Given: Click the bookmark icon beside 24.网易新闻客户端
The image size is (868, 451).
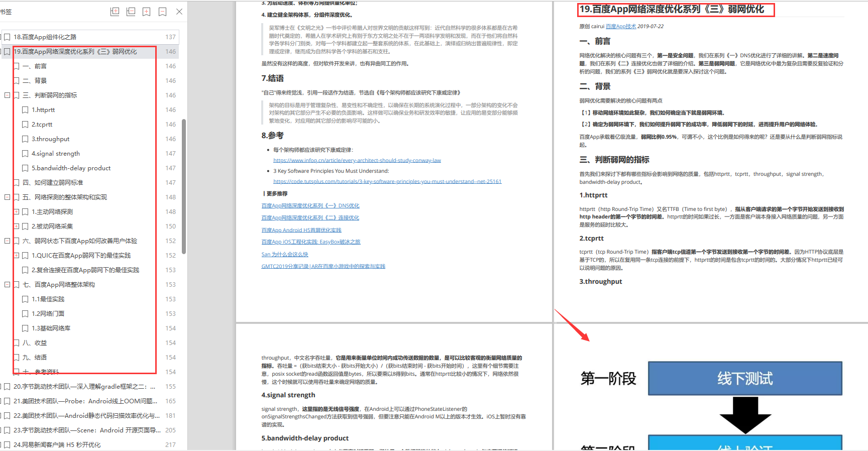Looking at the screenshot, I should click(7, 445).
